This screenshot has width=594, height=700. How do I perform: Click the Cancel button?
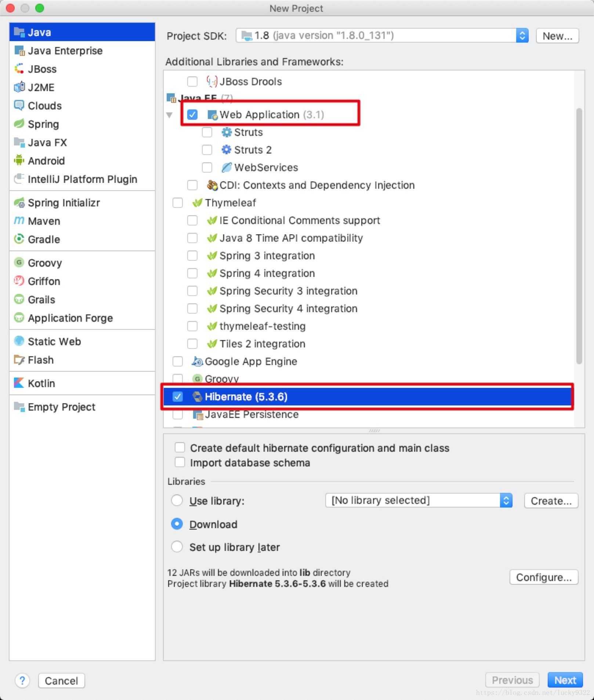pos(61,681)
